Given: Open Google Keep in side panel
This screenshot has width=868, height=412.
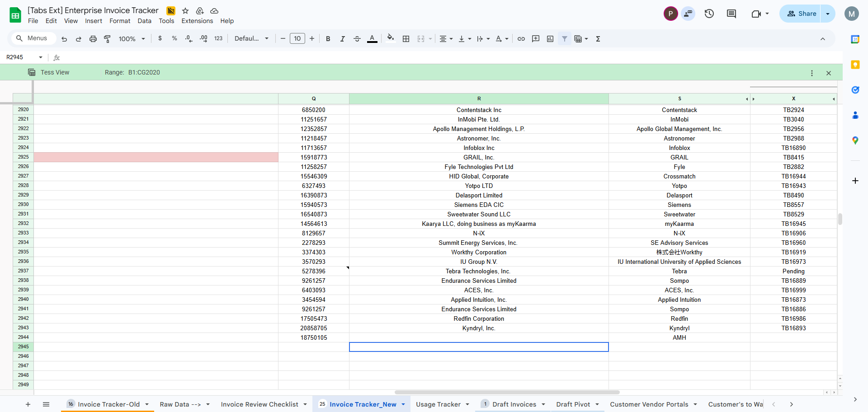Looking at the screenshot, I should pos(855,65).
